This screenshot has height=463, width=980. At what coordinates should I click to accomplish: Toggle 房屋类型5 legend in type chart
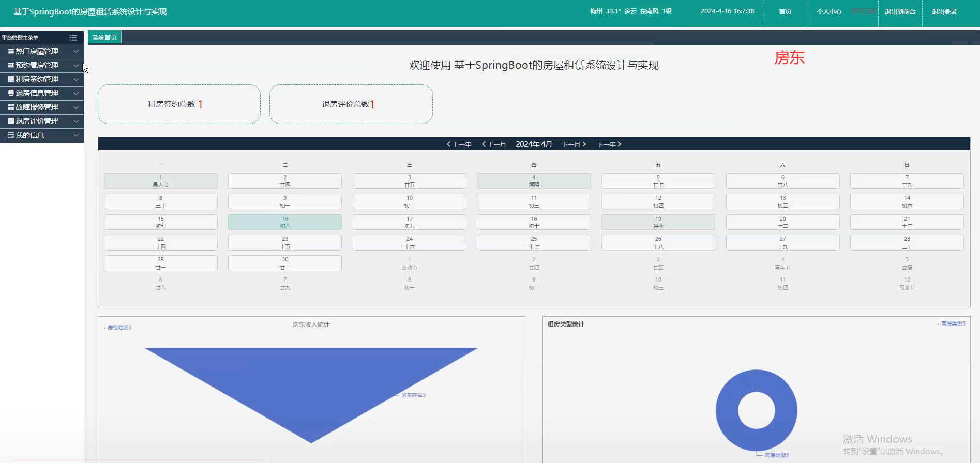coord(952,323)
